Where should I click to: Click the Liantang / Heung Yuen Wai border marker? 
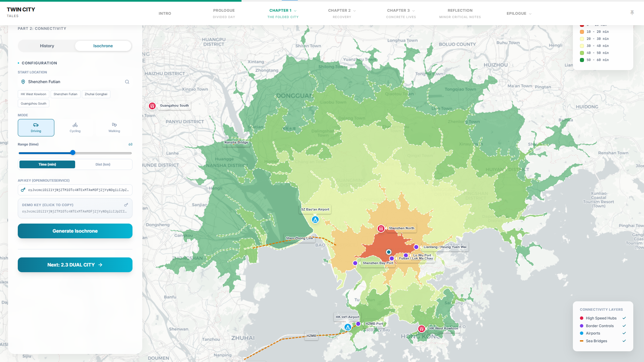(x=416, y=247)
